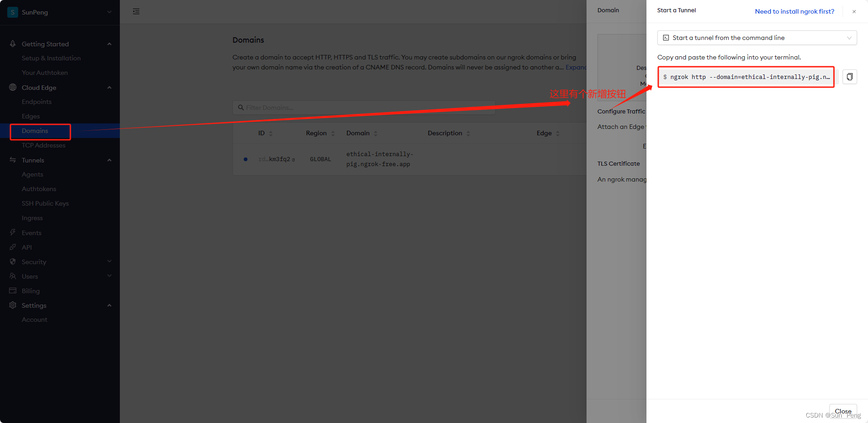
Task: Open SSH Public Keys page
Action: pos(45,203)
